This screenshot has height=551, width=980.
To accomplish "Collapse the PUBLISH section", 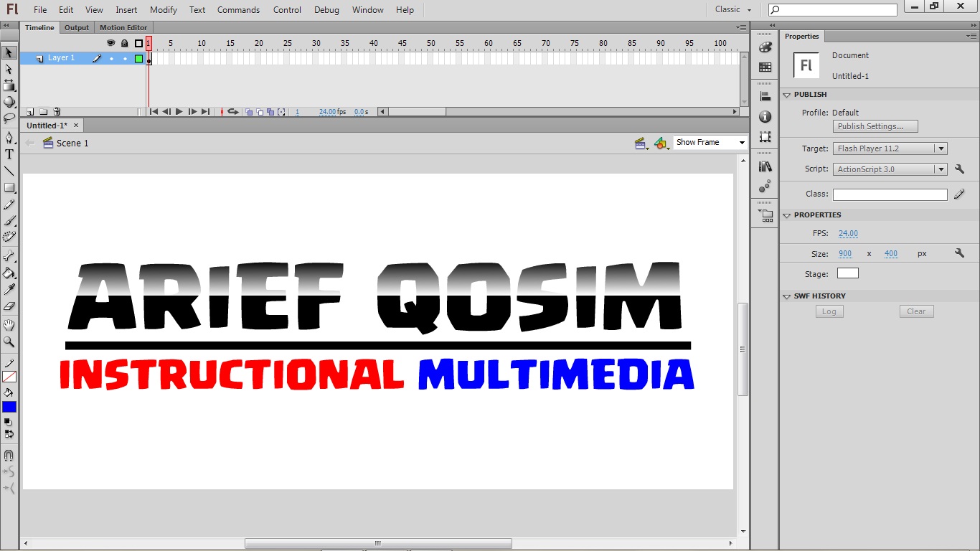I will 787,95.
